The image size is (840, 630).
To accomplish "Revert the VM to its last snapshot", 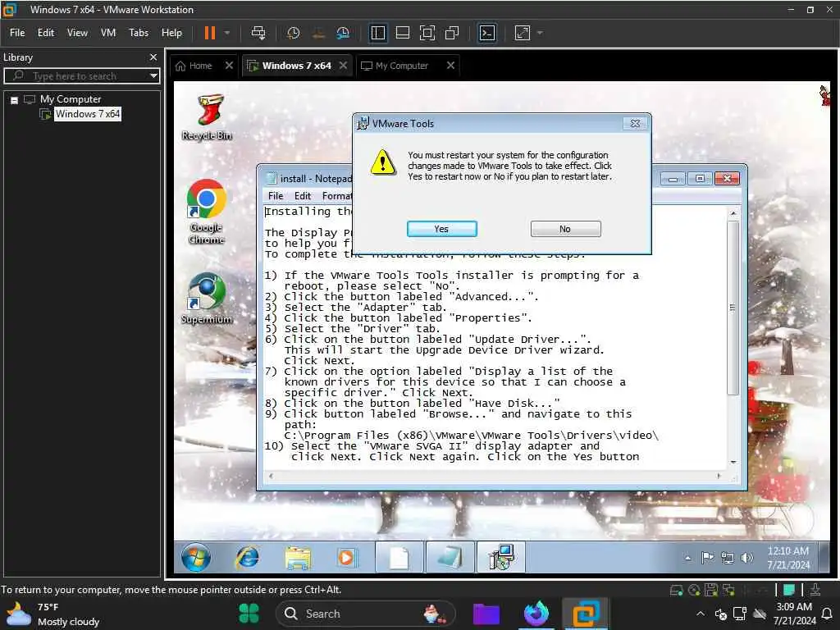I will 318,33.
